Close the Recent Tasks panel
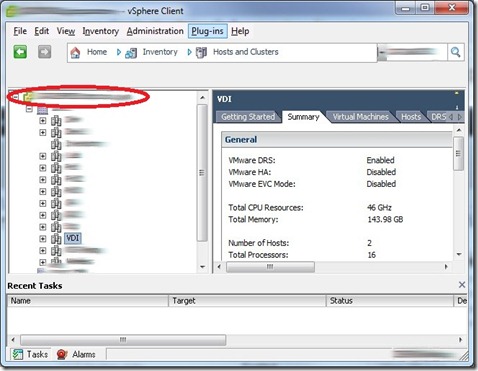Screen dimensions: 478x371 tap(462, 285)
